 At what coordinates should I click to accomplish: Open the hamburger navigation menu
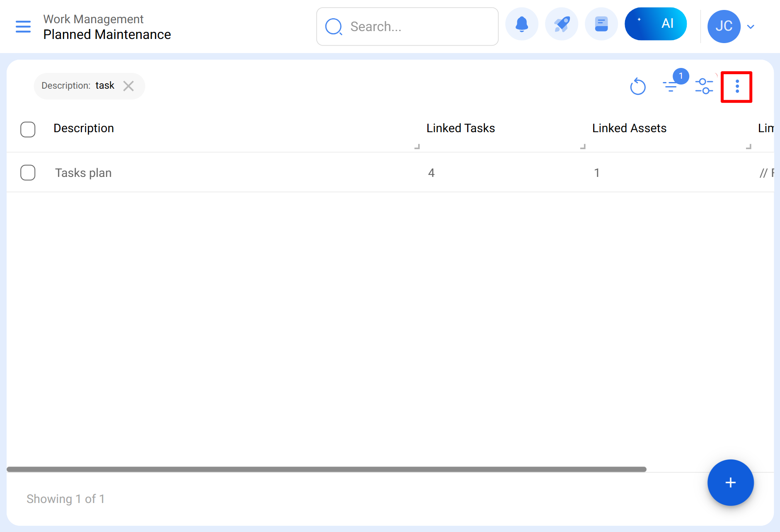click(23, 27)
